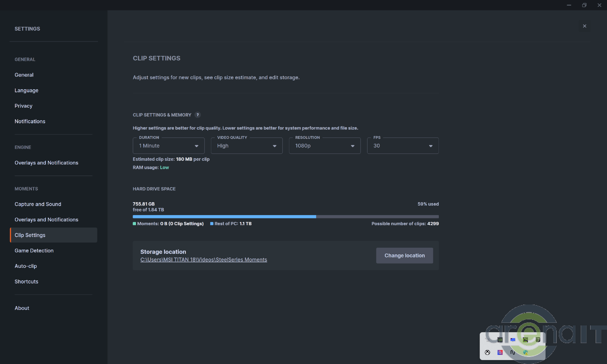Click the Clip Settings & Memory help icon
Image resolution: width=607 pixels, height=364 pixels.
(198, 115)
